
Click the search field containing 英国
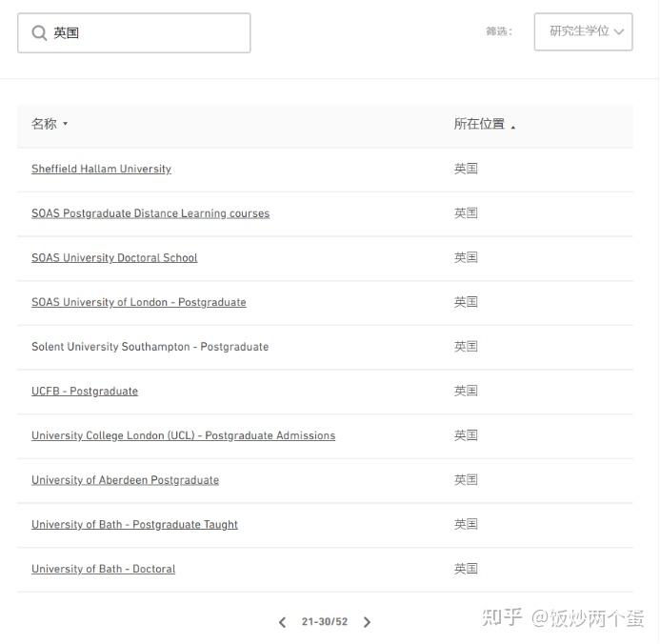point(134,32)
